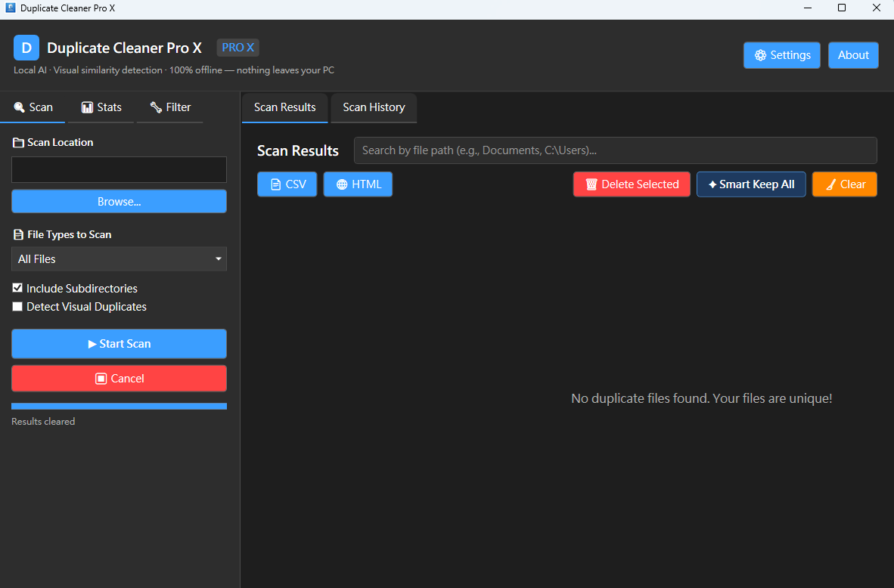The image size is (894, 588).
Task: Switch to the Stats tab
Action: (101, 107)
